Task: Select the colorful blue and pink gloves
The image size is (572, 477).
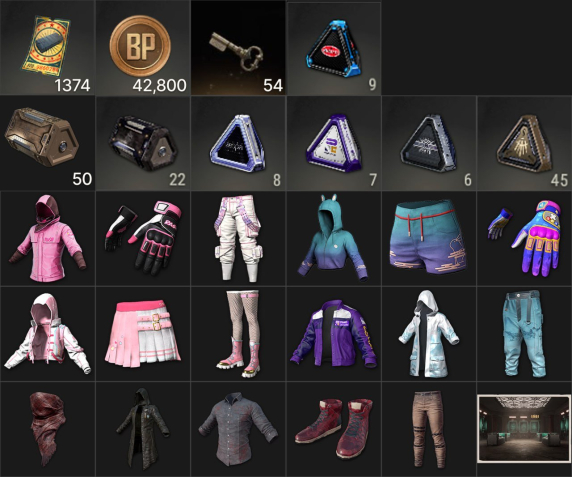Action: (525, 238)
